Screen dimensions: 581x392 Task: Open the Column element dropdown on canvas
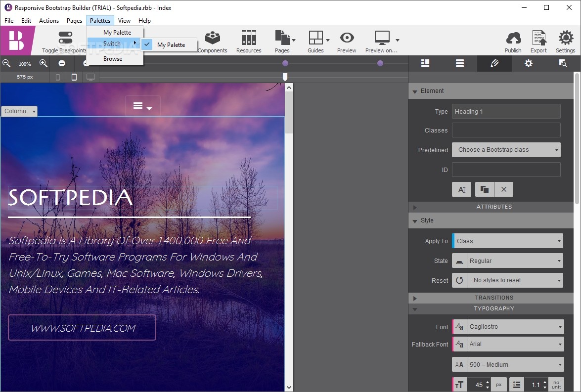19,111
